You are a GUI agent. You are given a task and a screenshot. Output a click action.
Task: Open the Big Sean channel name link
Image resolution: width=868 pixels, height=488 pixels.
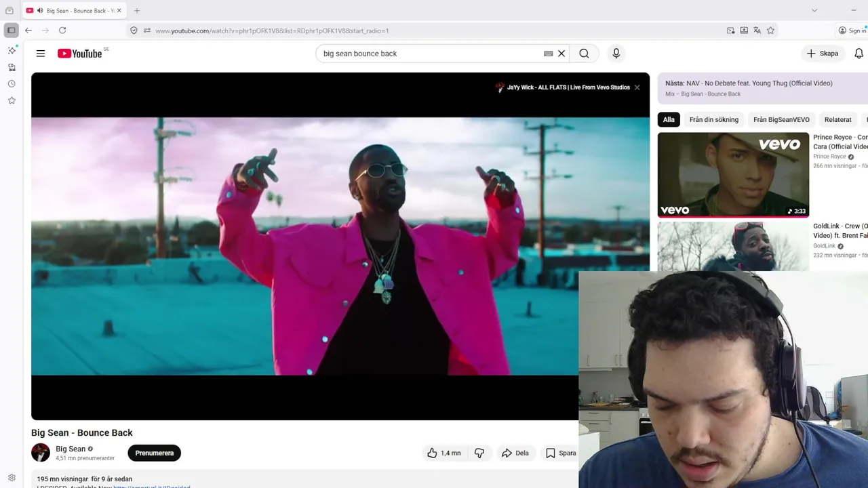(71, 449)
